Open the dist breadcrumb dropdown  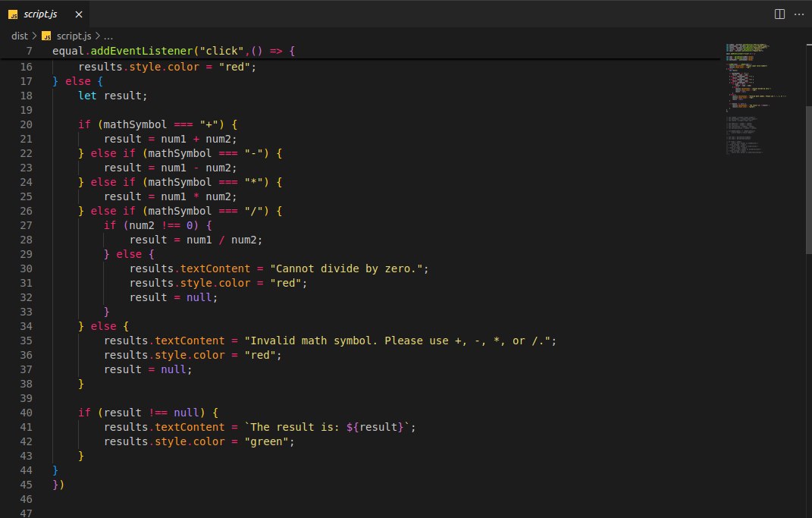tap(20, 35)
